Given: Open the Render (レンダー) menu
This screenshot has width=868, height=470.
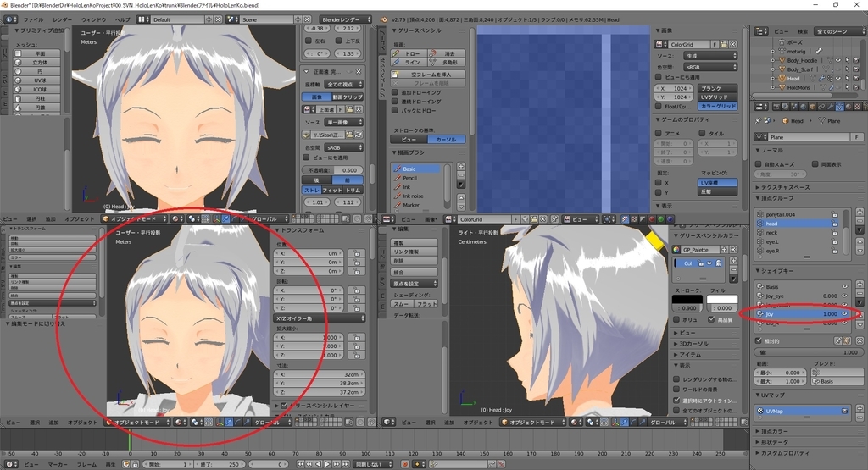Looking at the screenshot, I should (62, 19).
